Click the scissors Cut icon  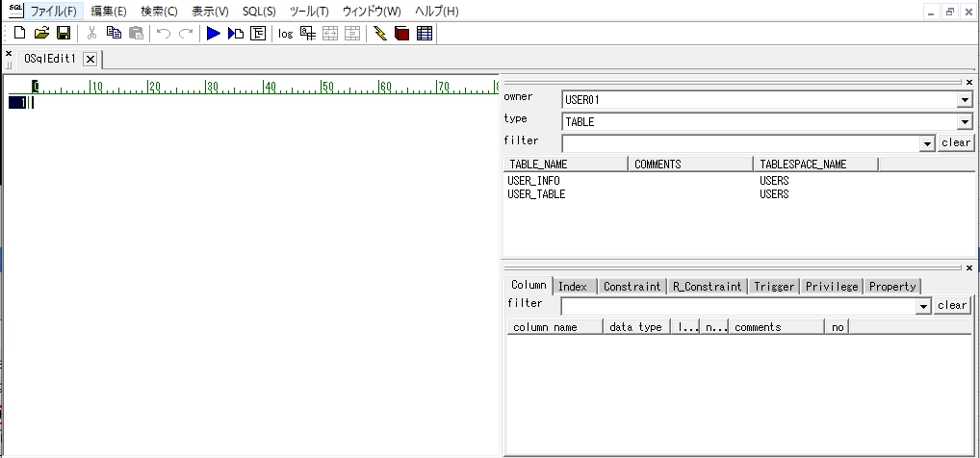click(x=91, y=33)
